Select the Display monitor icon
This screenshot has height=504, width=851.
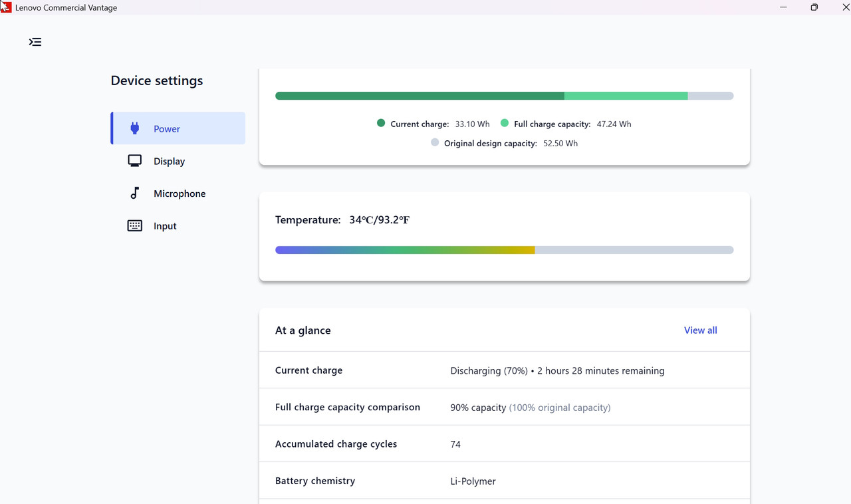coord(135,161)
